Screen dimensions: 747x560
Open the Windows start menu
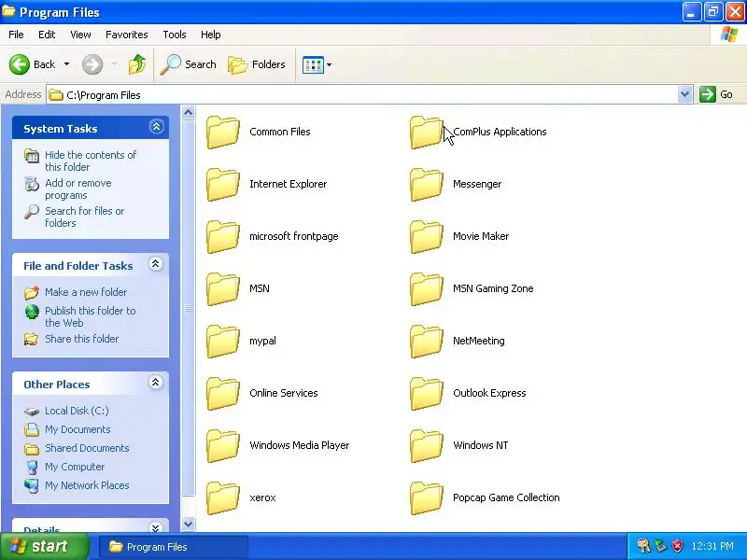point(45,546)
